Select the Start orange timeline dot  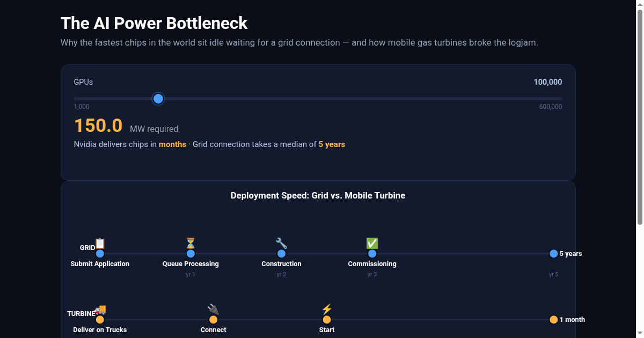[326, 320]
